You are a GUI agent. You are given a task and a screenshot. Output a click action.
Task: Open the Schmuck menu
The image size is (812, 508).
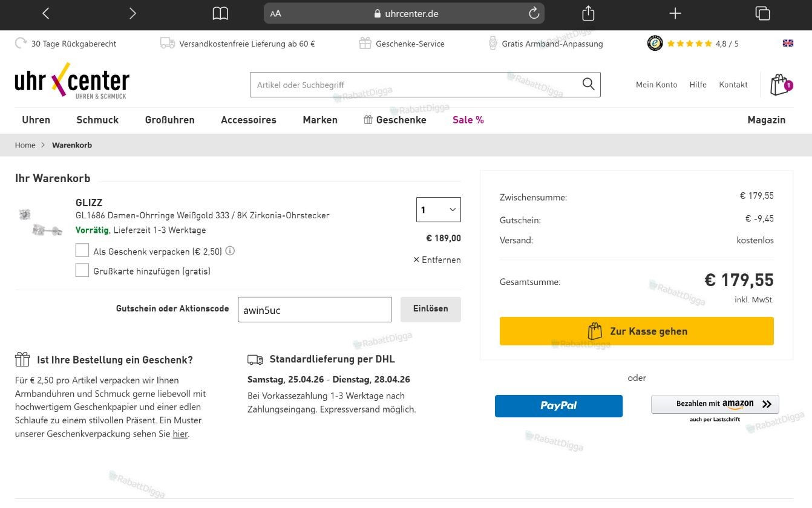tap(97, 120)
